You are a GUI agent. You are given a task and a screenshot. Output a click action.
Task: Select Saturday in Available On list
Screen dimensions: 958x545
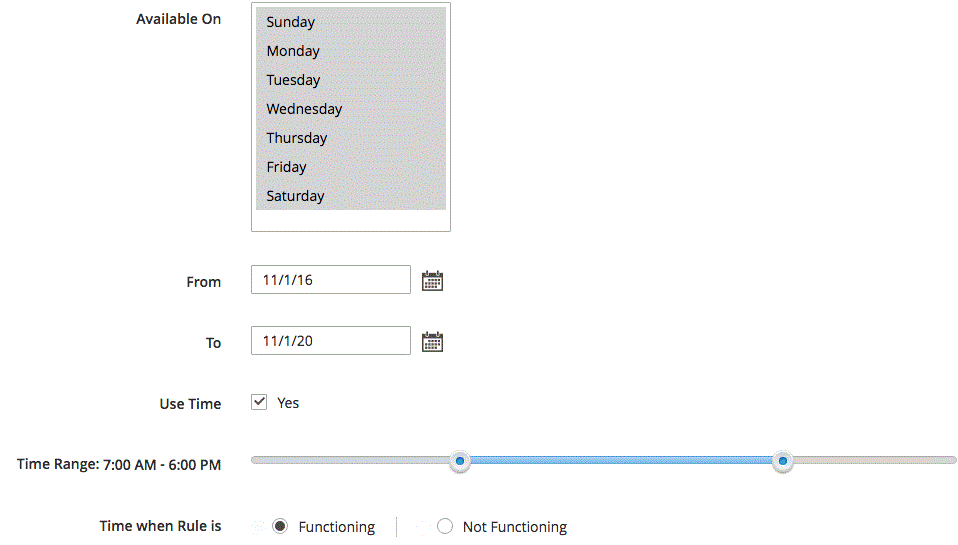[351, 196]
